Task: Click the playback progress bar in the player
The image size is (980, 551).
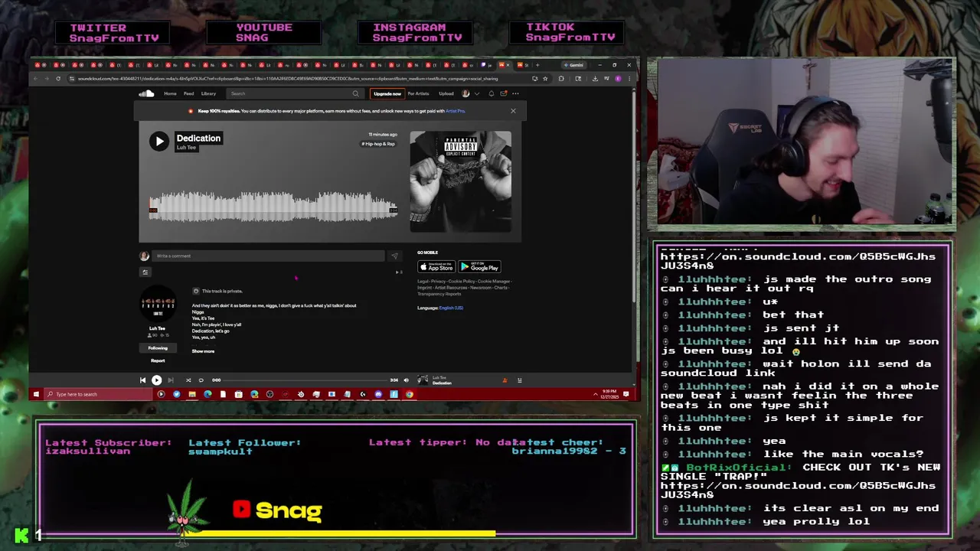Action: [305, 380]
